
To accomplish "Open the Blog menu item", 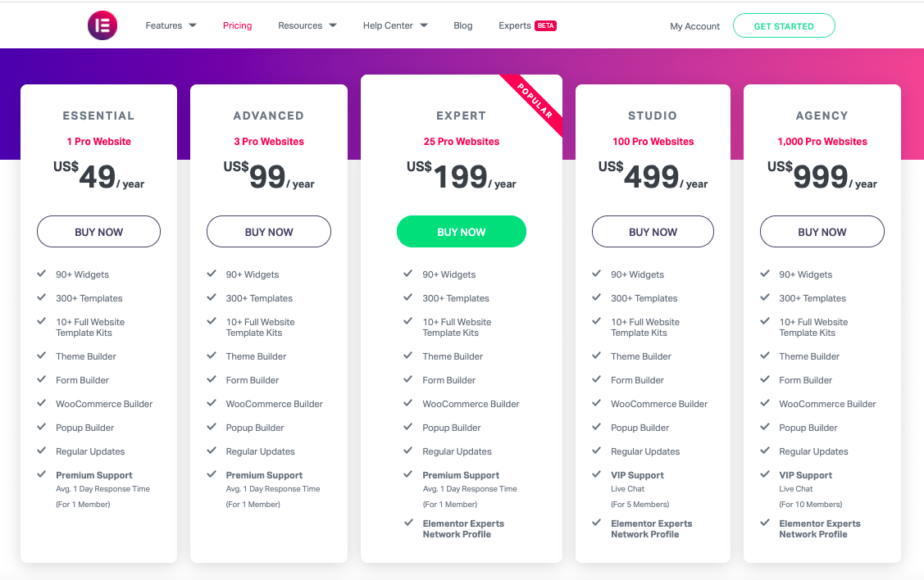I will click(463, 25).
